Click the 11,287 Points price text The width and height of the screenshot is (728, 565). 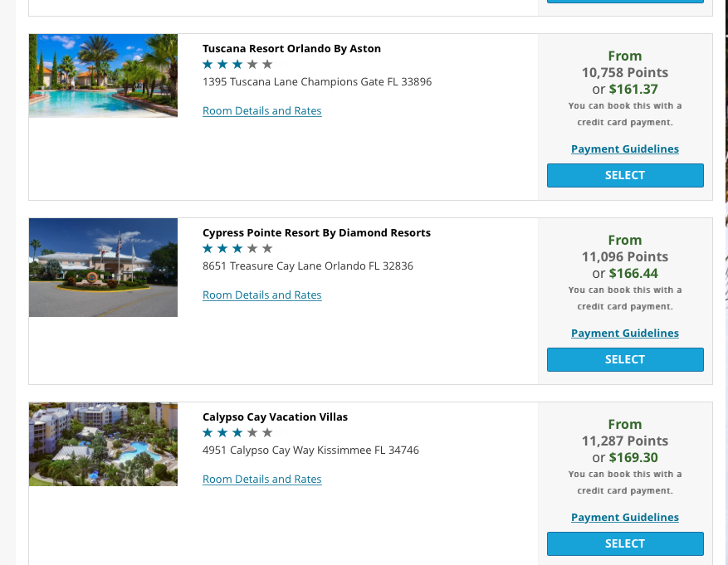pos(625,441)
